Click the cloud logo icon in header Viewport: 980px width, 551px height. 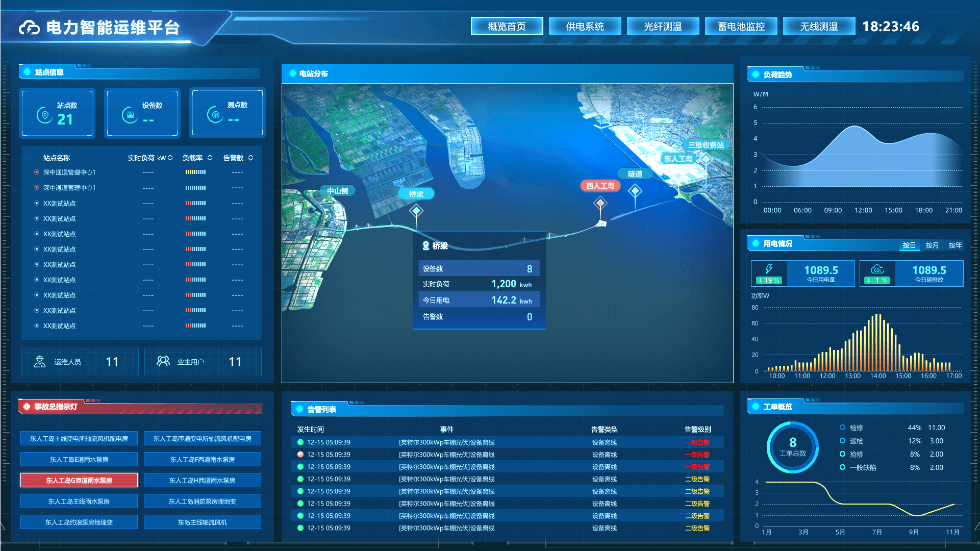29,28
